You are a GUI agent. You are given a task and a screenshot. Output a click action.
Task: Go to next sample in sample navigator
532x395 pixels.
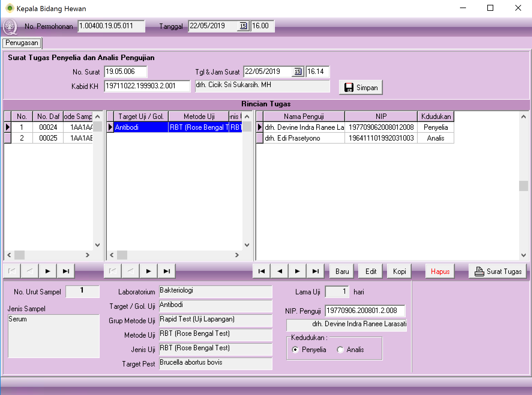tap(47, 271)
